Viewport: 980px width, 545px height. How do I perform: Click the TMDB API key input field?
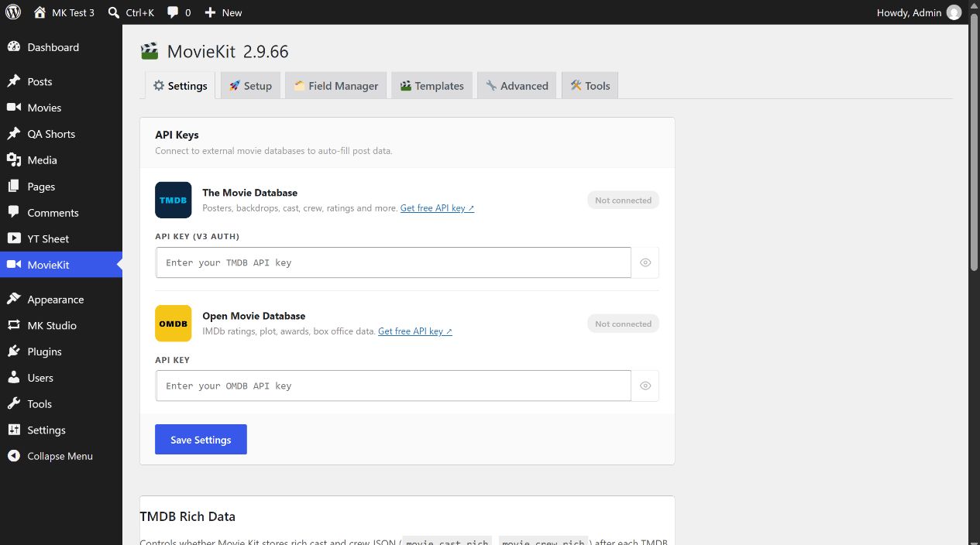click(x=394, y=262)
